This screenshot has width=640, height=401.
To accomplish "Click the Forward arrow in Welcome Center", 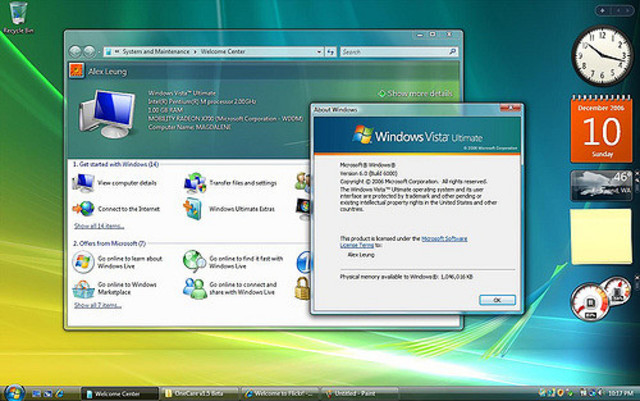I will 89,51.
